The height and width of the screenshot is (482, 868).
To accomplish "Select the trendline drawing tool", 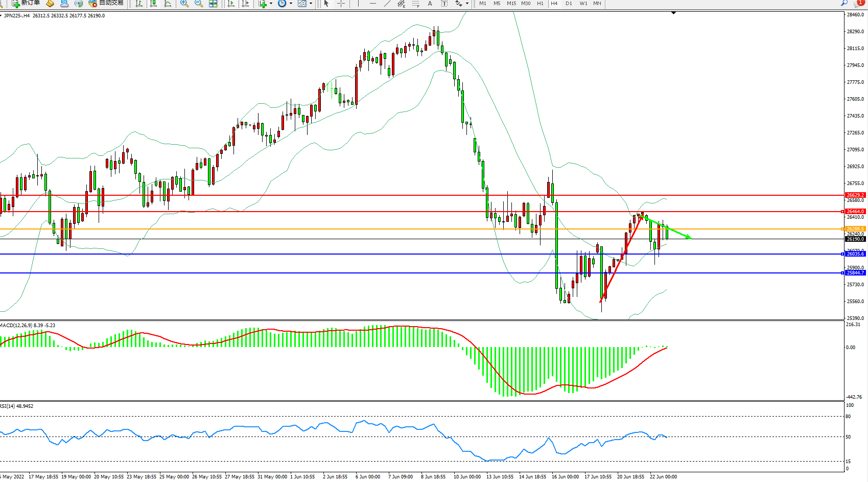I will [387, 4].
